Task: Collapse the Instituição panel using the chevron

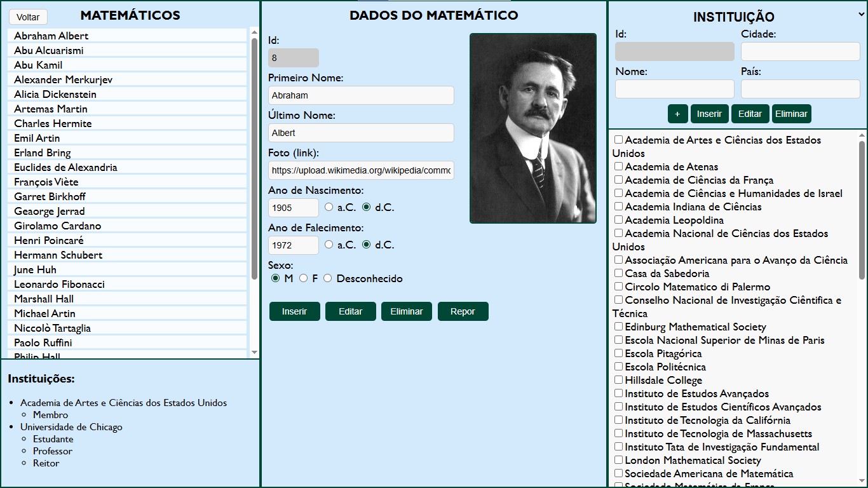Action: point(861,16)
